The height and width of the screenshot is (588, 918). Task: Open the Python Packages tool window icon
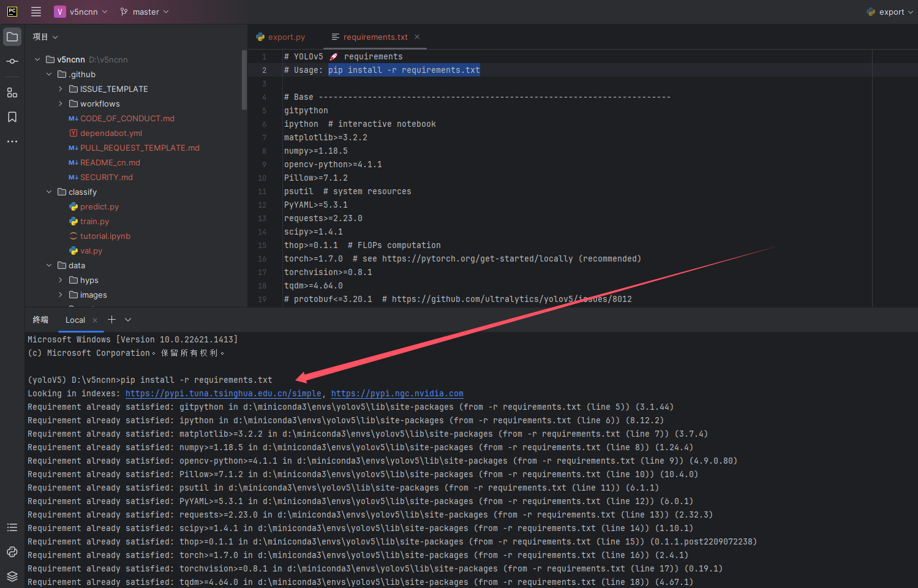click(x=12, y=552)
